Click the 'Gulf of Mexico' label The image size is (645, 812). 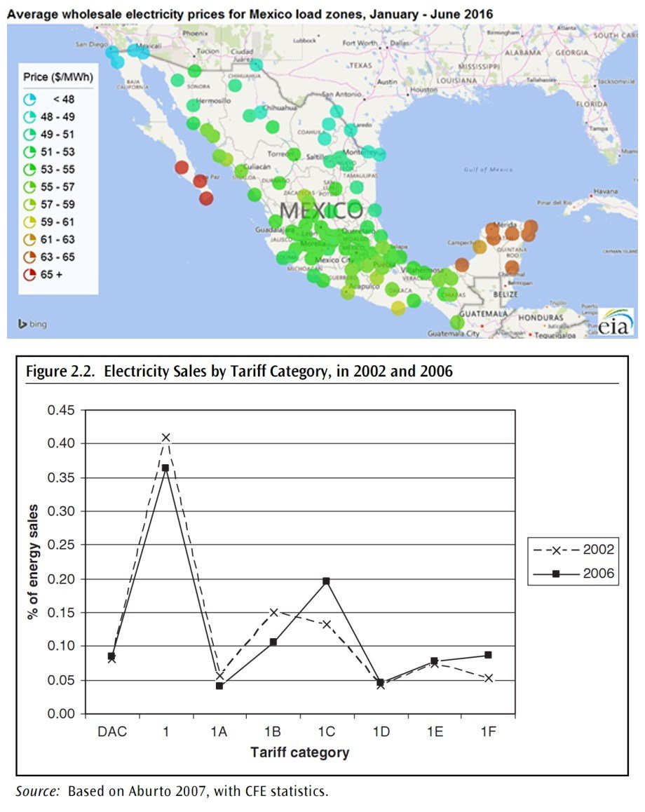click(488, 169)
